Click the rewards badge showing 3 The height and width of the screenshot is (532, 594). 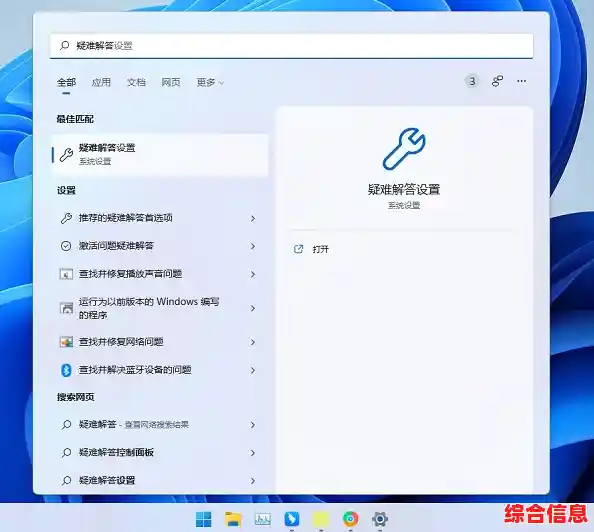pos(472,81)
